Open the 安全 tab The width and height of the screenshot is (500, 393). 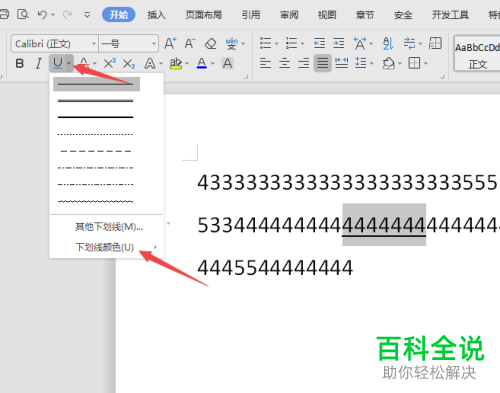tap(403, 15)
